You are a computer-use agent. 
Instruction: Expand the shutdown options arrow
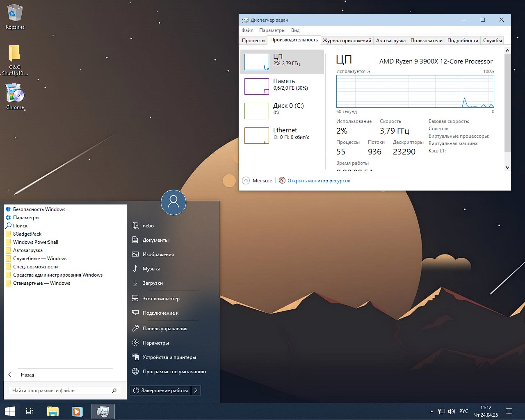[x=196, y=390]
